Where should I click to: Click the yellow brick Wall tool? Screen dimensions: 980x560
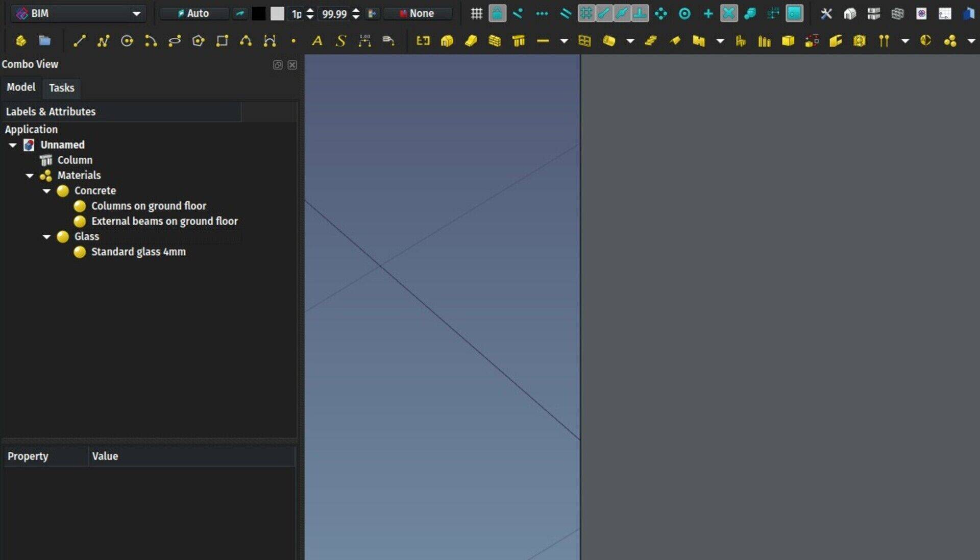495,41
